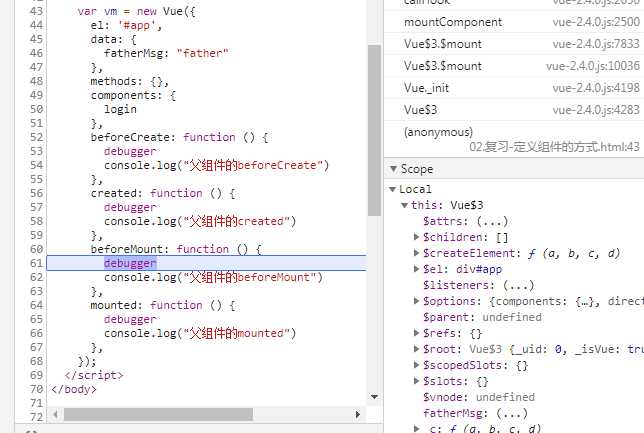644x433 pixels.
Task: Click the beforeCreate function definition
Action: tap(179, 137)
